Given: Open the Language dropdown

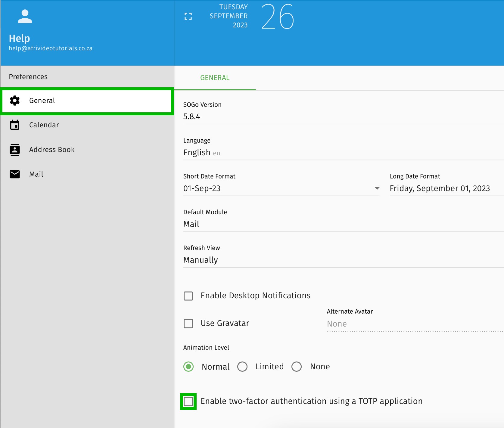Looking at the screenshot, I should click(343, 153).
